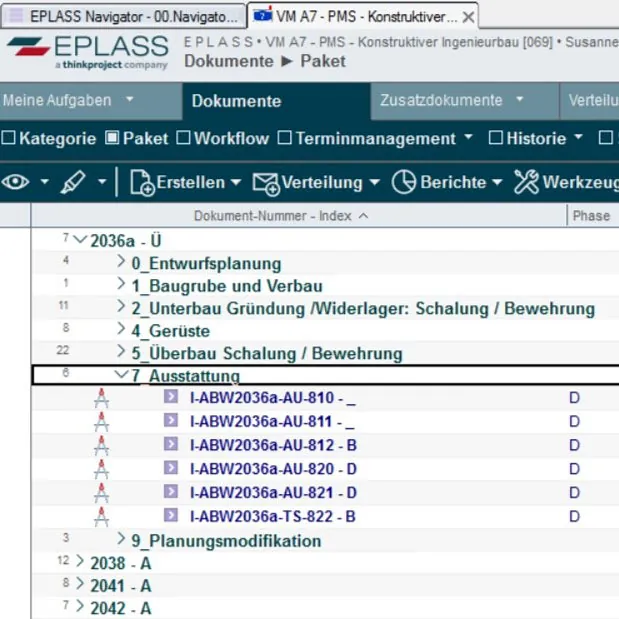Screen dimensions: 619x619
Task: Click the highlighter pen tool icon
Action: click(73, 182)
